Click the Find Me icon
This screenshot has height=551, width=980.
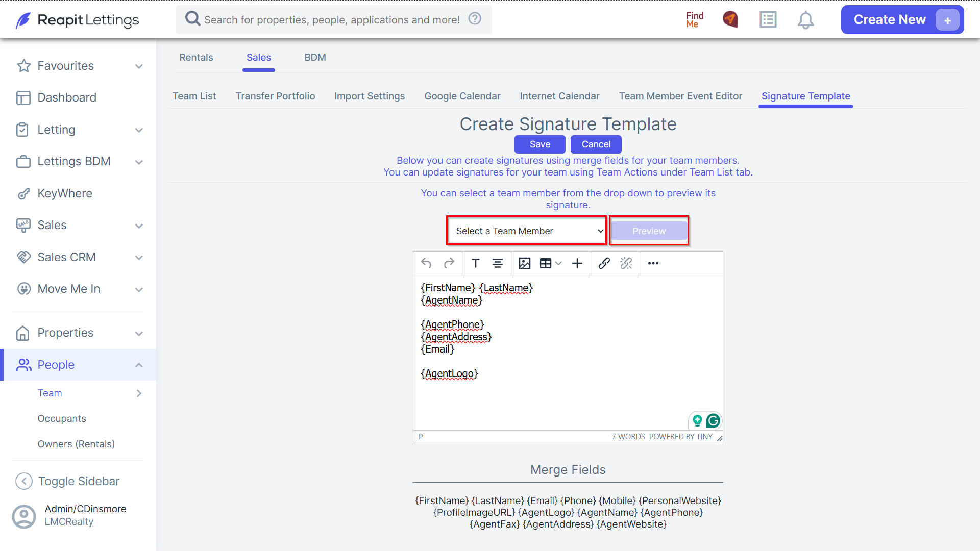[695, 20]
